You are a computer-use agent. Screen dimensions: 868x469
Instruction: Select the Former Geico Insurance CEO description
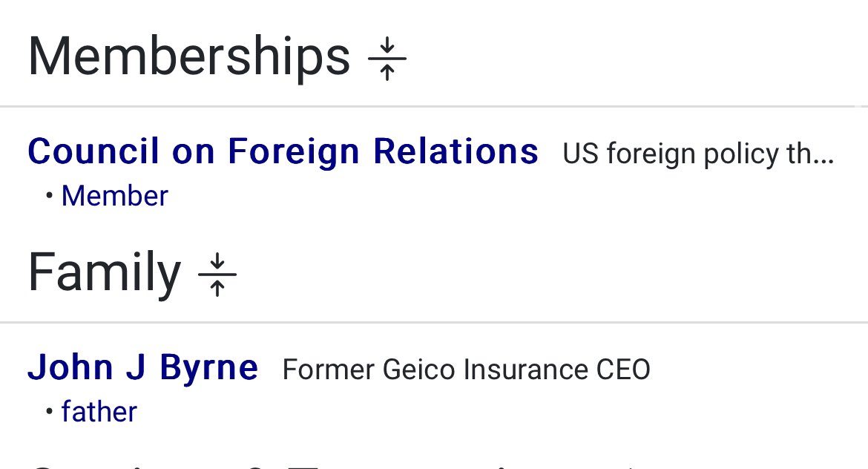coord(466,369)
